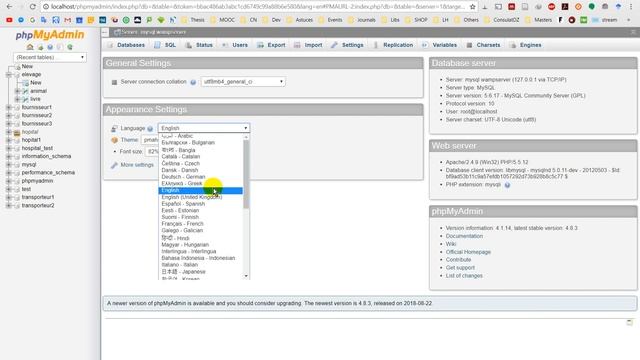Choose Español - Spanish option
Viewport: 640px width, 360px height.
click(x=200, y=204)
